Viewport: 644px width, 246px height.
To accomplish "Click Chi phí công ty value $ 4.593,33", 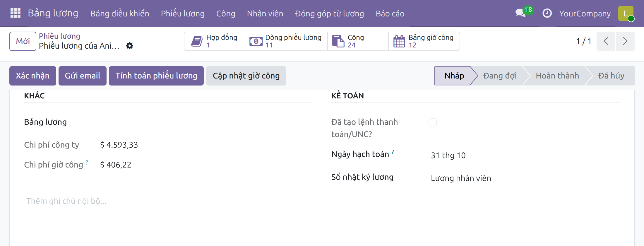I will pyautogui.click(x=119, y=145).
